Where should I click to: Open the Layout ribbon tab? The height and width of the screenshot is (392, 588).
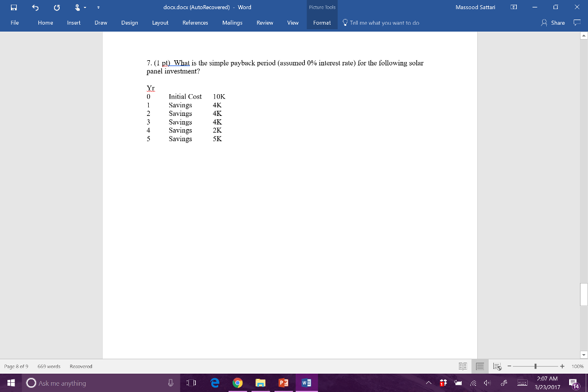pyautogui.click(x=160, y=23)
